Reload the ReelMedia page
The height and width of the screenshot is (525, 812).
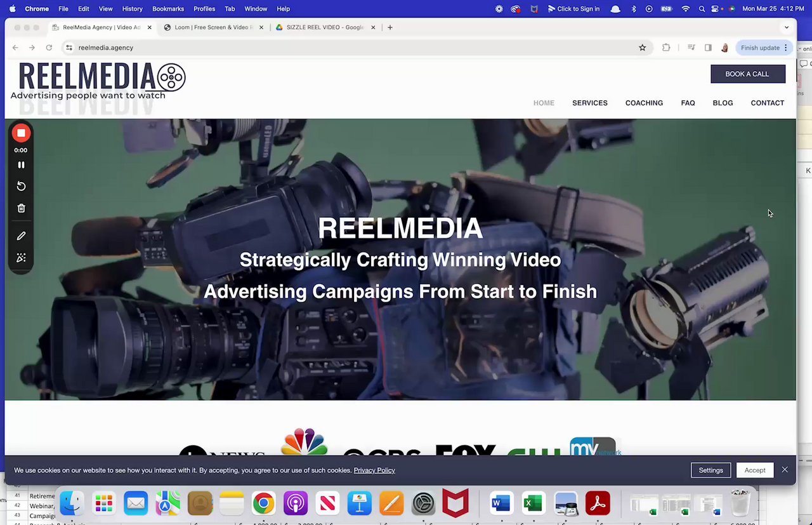[x=49, y=48]
